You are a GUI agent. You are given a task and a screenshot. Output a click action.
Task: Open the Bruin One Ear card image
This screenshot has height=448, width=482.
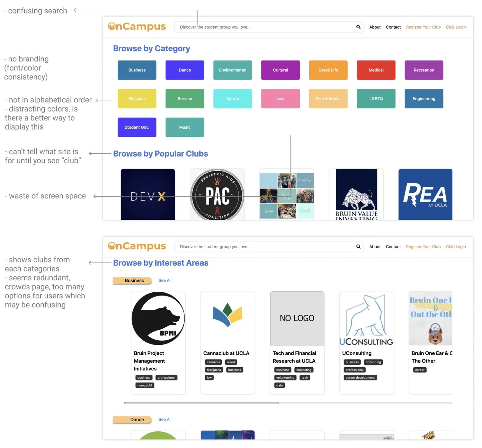pos(431,318)
